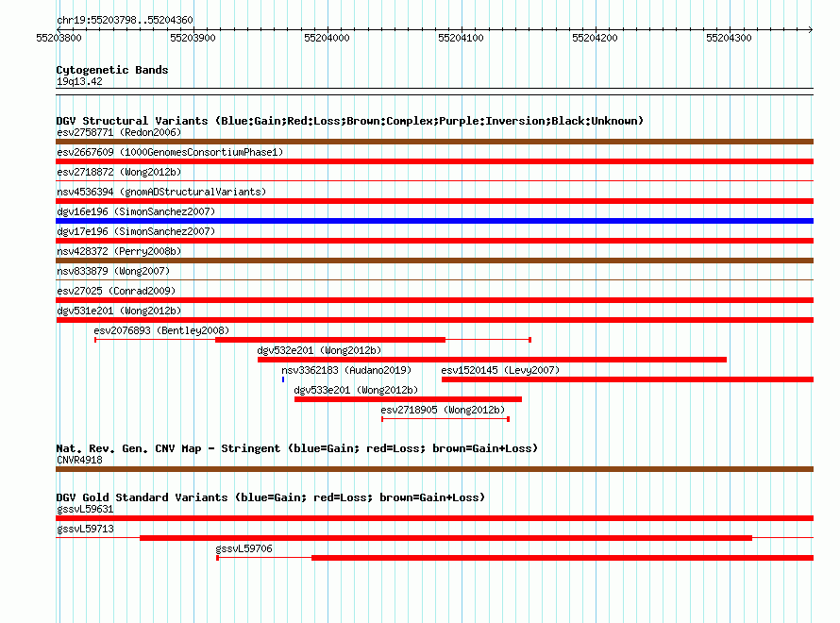Click the brown bar under nsv428372

coord(434,261)
